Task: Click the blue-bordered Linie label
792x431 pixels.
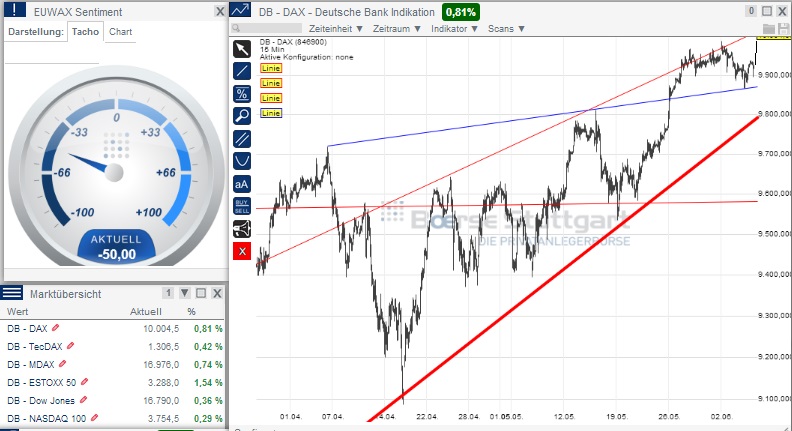Action: pos(271,113)
